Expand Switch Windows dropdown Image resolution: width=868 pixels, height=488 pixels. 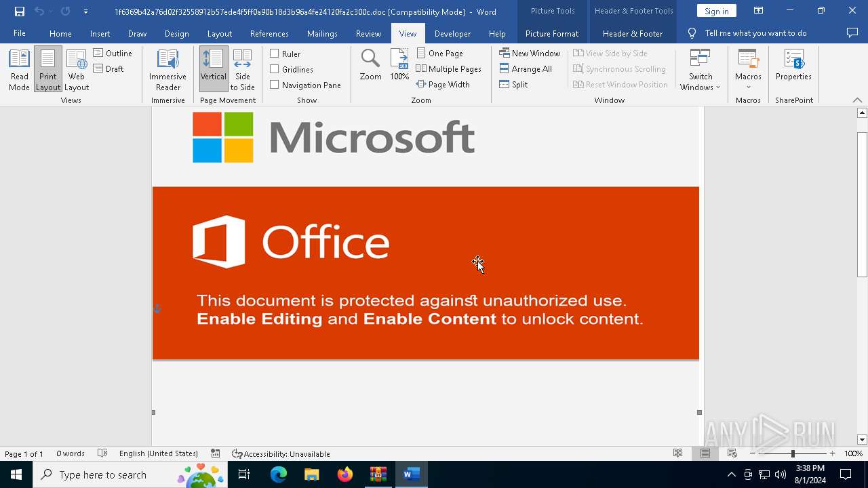click(x=701, y=70)
